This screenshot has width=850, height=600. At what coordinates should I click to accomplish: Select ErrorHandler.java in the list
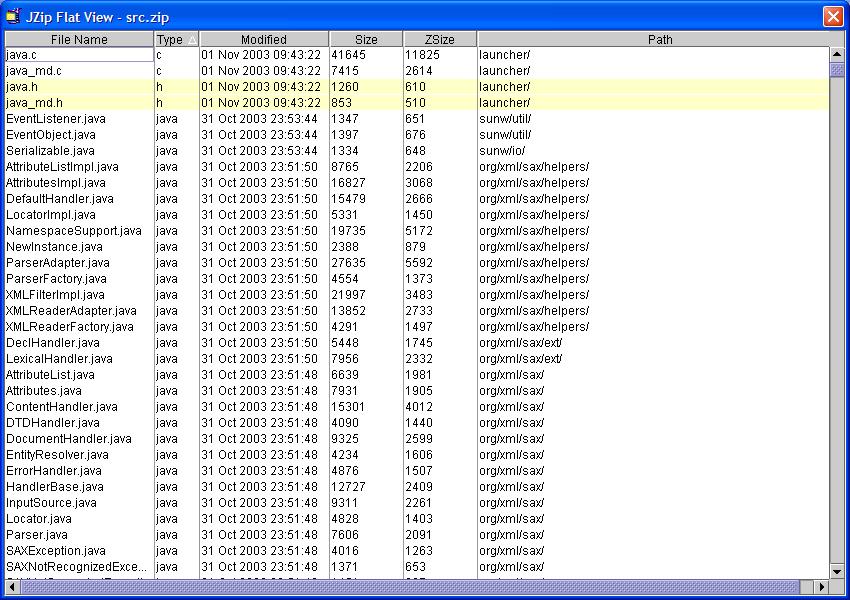click(x=54, y=470)
